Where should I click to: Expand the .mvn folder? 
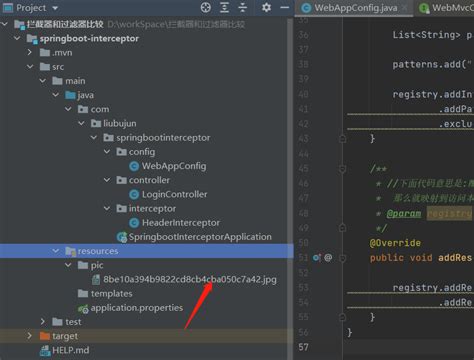(x=30, y=53)
